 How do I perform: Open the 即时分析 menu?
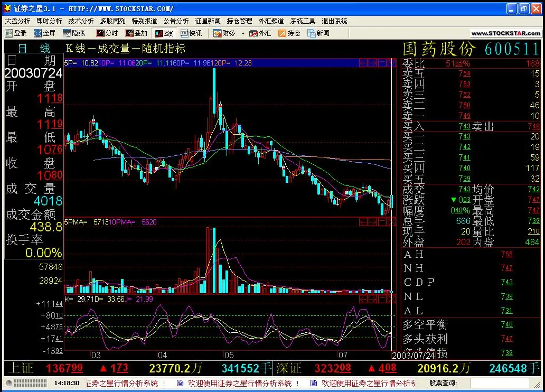point(49,21)
